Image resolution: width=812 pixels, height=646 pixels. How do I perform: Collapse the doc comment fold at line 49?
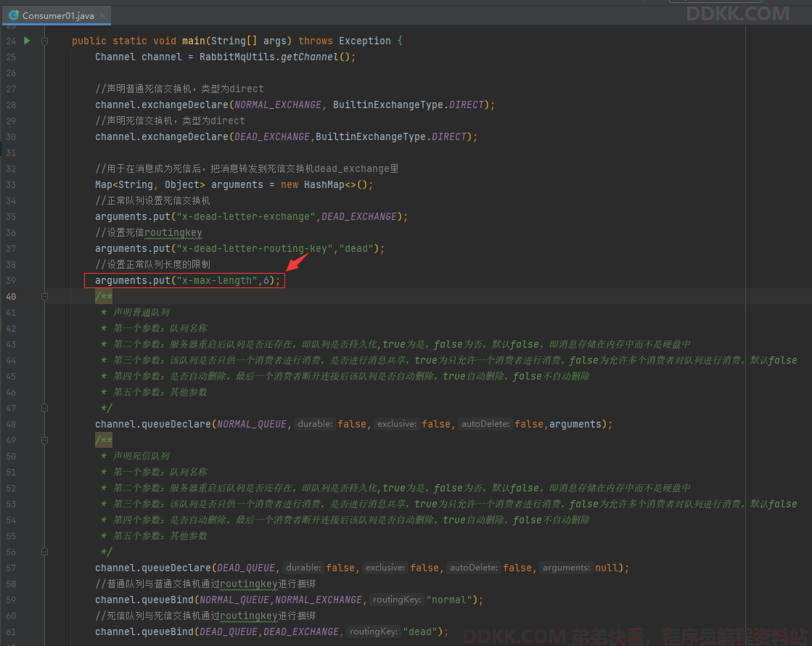pos(44,441)
